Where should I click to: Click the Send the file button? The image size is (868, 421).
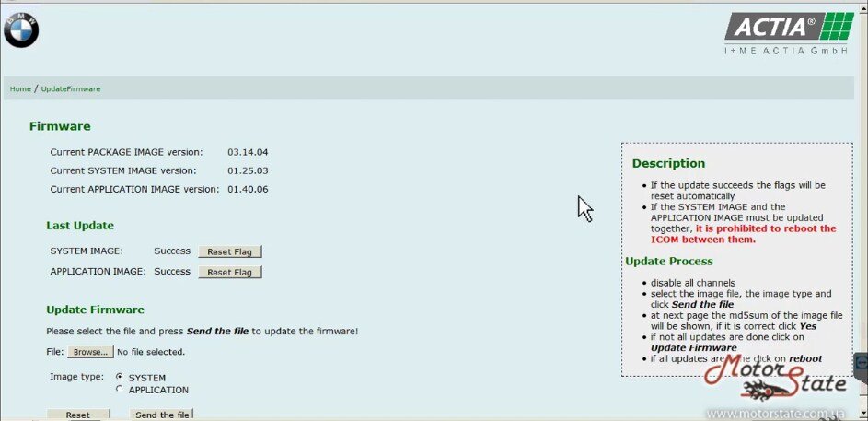coord(162,415)
